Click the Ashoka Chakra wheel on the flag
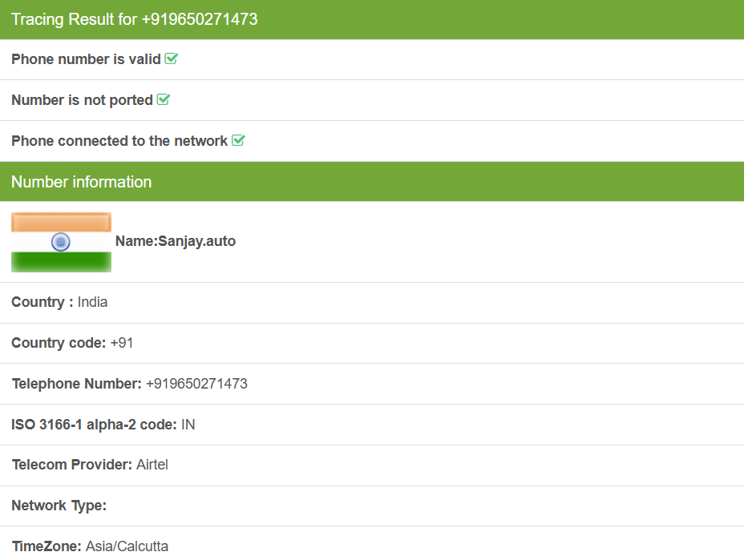744x560 pixels. pos(61,242)
